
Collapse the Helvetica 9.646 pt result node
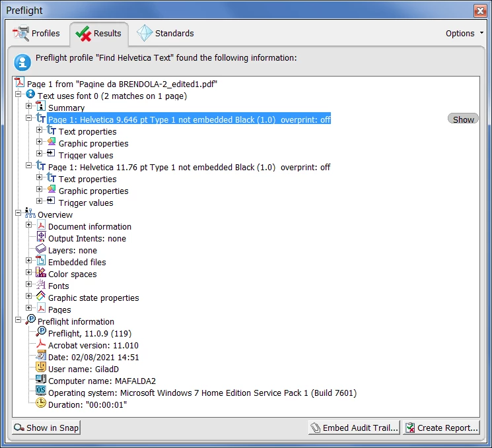[28, 118]
